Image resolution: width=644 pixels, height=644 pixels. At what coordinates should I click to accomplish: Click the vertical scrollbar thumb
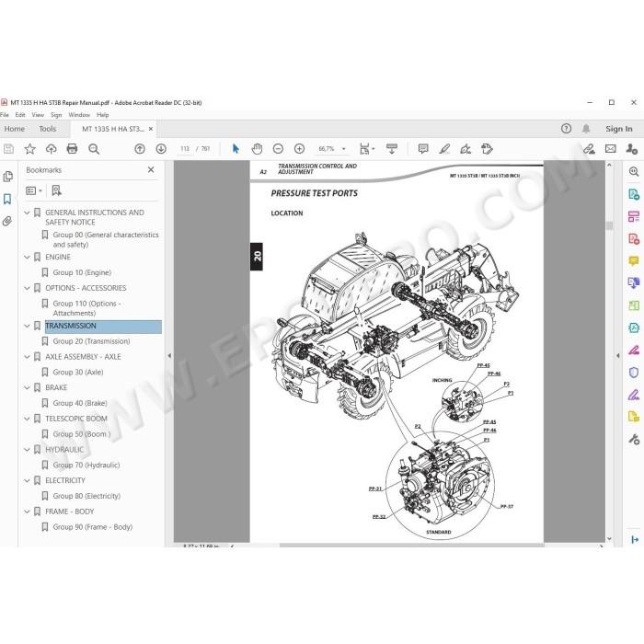(x=609, y=225)
